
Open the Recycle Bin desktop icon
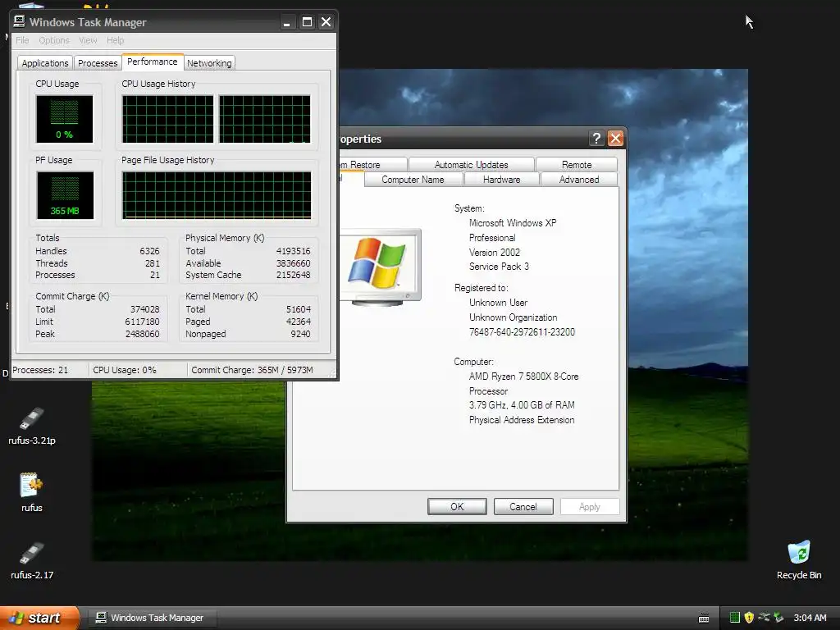click(x=799, y=560)
